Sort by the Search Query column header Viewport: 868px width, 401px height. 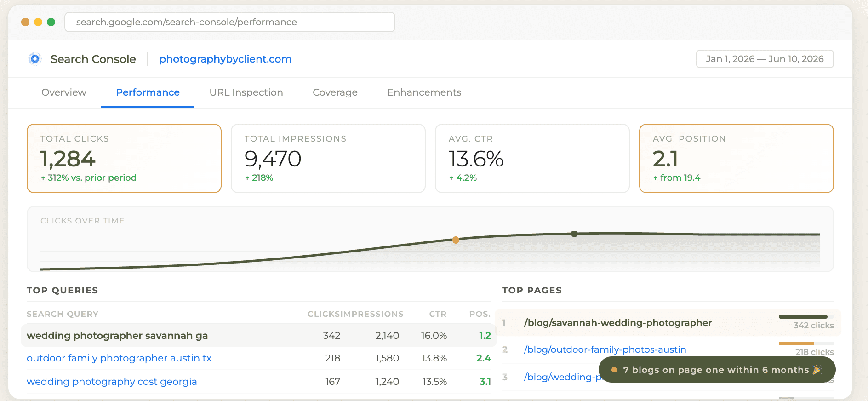pos(63,314)
